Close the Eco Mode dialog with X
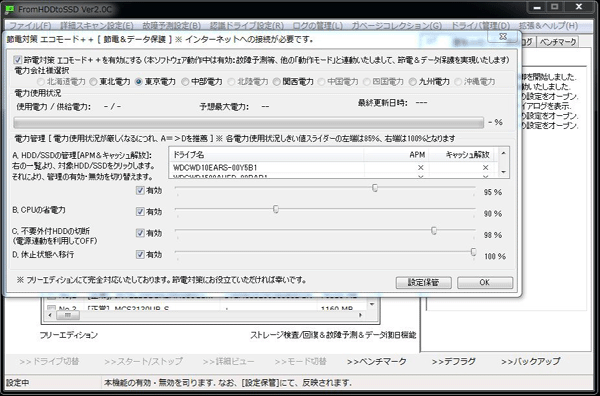Image resolution: width=600 pixels, height=396 pixels. point(503,37)
